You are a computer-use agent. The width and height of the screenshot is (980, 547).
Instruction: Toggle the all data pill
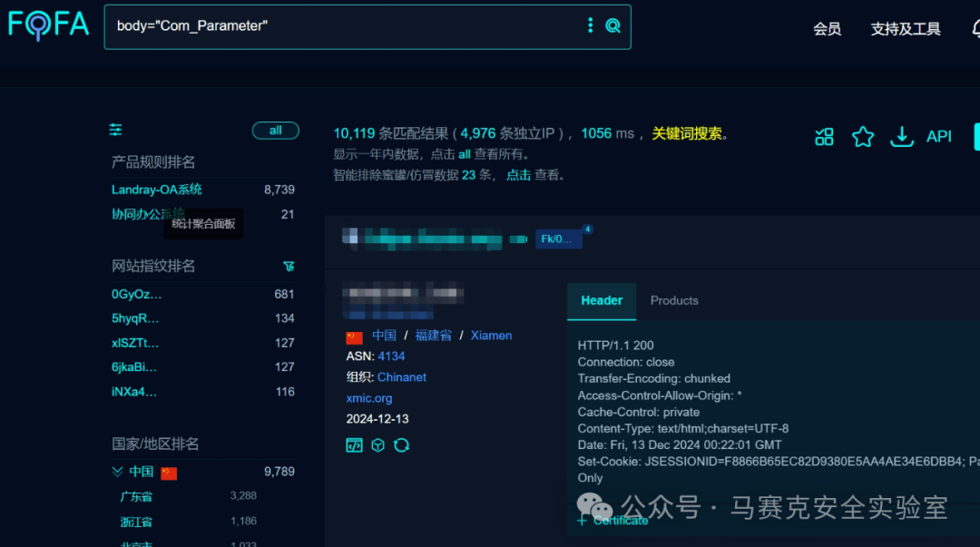tap(276, 131)
